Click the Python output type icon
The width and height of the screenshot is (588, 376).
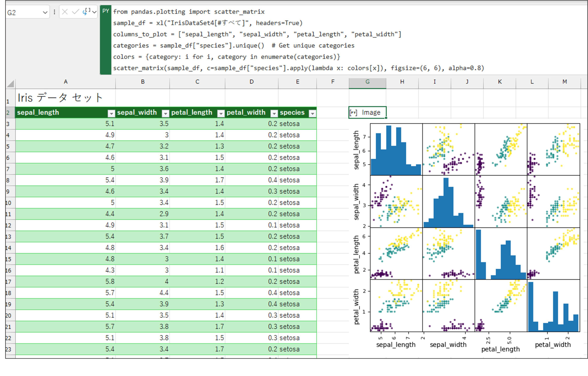pos(87,11)
